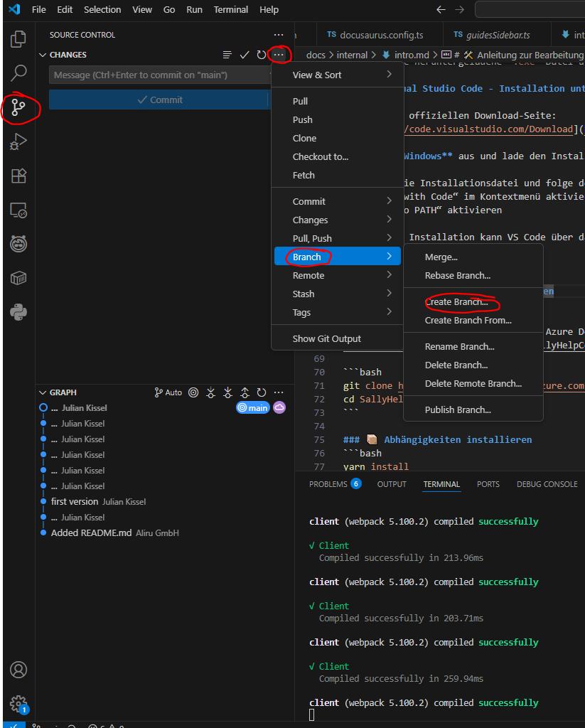Open the Extensions view
The image size is (585, 728).
tap(18, 176)
